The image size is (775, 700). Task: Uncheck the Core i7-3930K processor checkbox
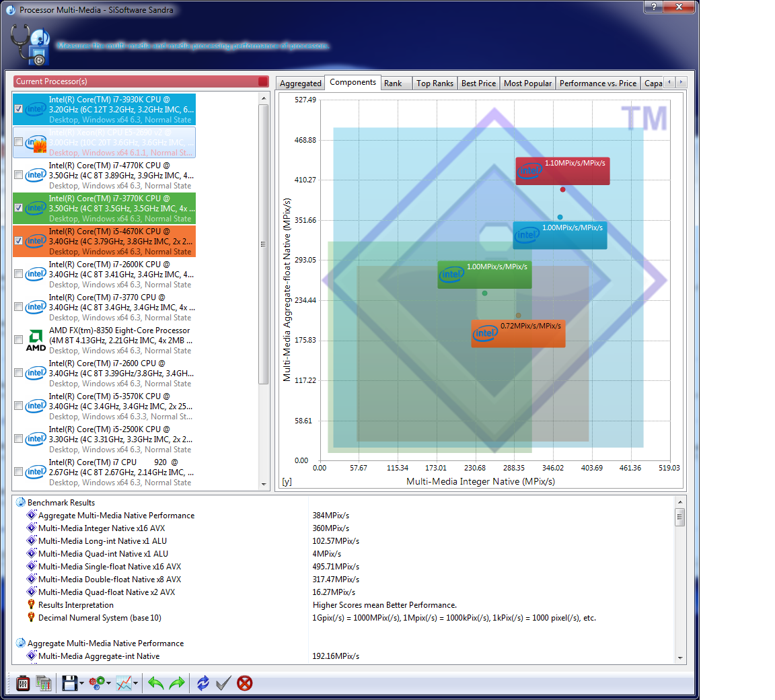point(18,109)
